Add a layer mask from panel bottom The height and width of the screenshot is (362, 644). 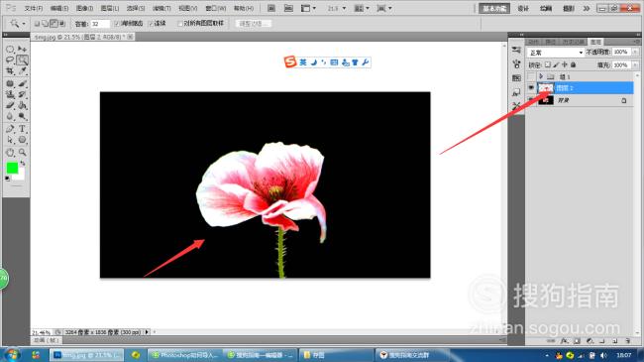tap(577, 341)
